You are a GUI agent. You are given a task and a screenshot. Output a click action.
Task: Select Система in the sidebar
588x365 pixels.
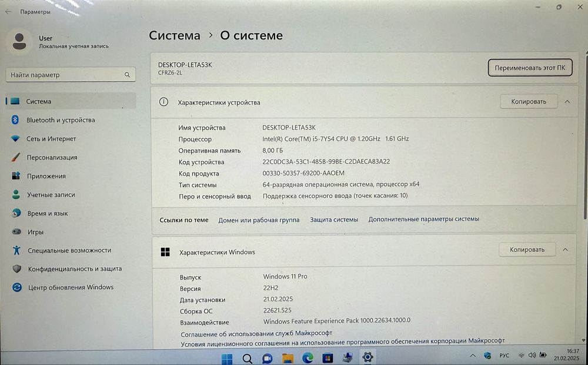(x=71, y=101)
